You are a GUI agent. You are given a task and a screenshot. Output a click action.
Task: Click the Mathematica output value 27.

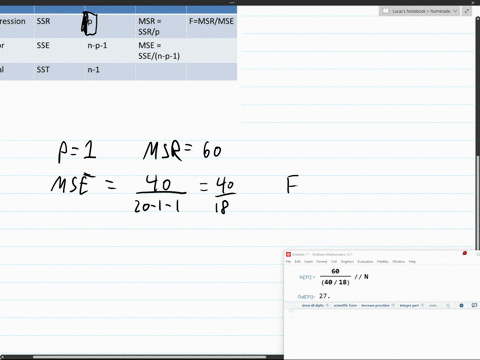(325, 296)
